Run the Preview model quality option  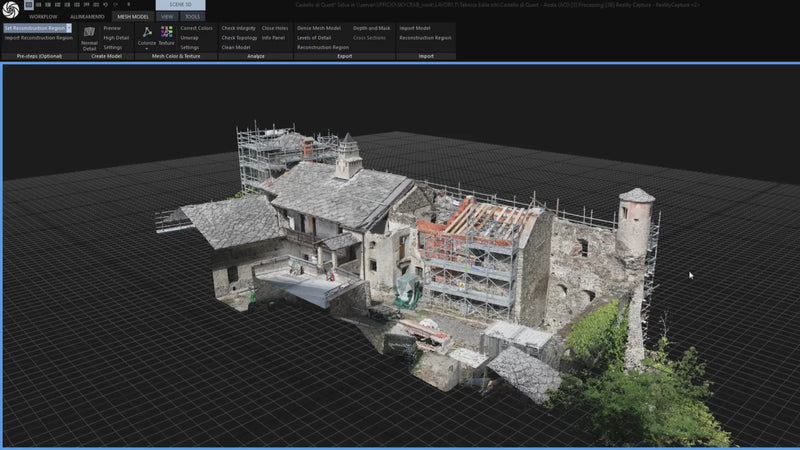(x=112, y=28)
